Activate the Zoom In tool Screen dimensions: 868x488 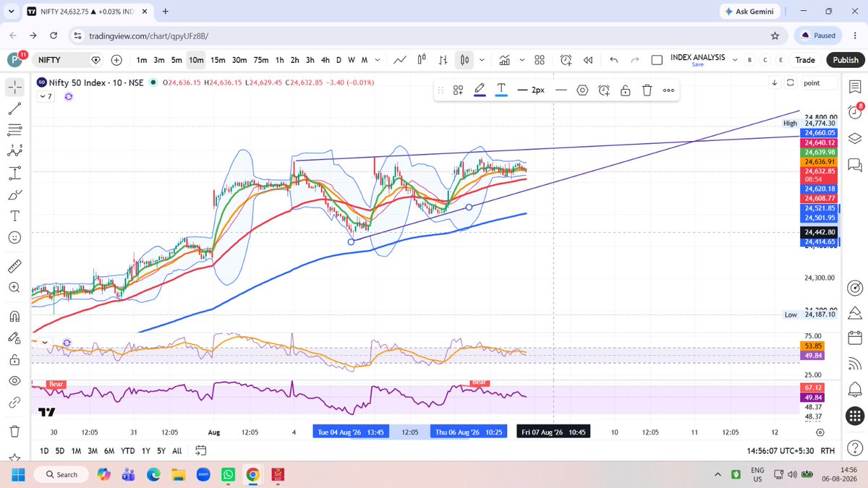(x=15, y=287)
